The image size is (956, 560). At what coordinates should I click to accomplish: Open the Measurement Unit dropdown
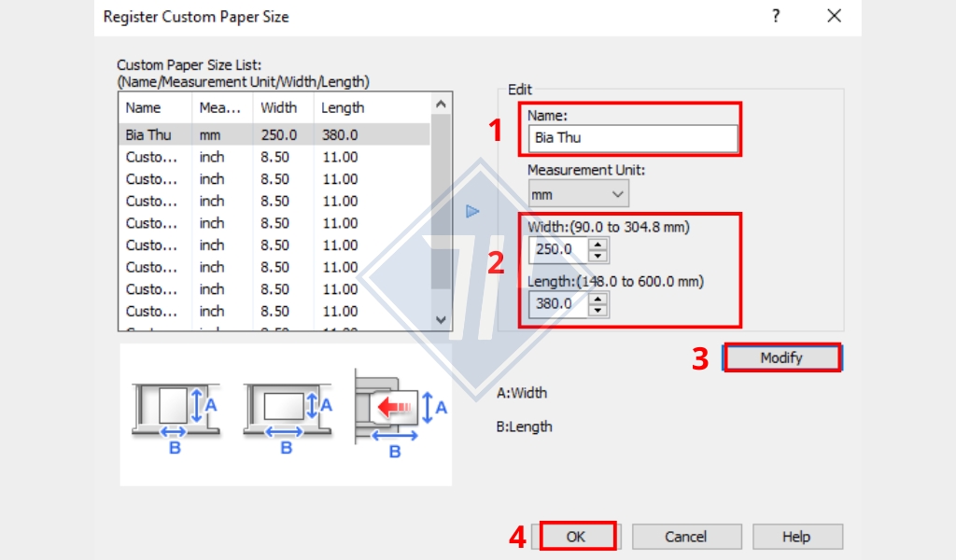(578, 194)
